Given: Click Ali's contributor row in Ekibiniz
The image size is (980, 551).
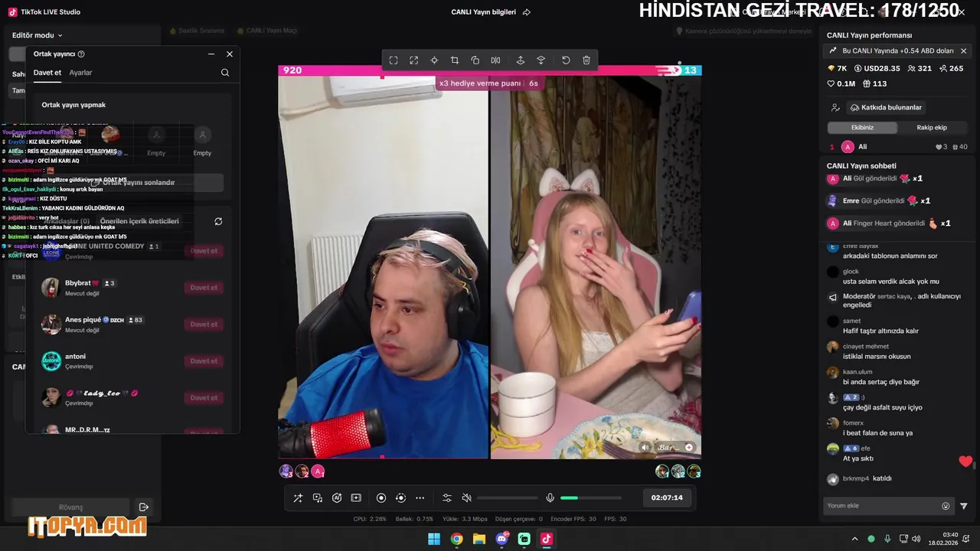Looking at the screenshot, I should pos(897,147).
